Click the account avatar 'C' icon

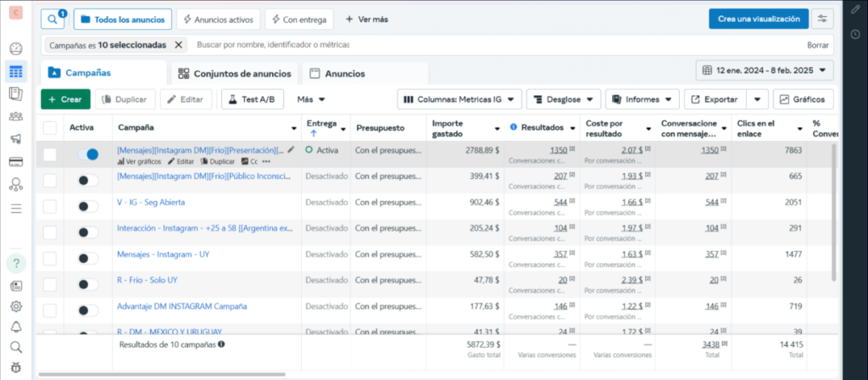(x=16, y=13)
